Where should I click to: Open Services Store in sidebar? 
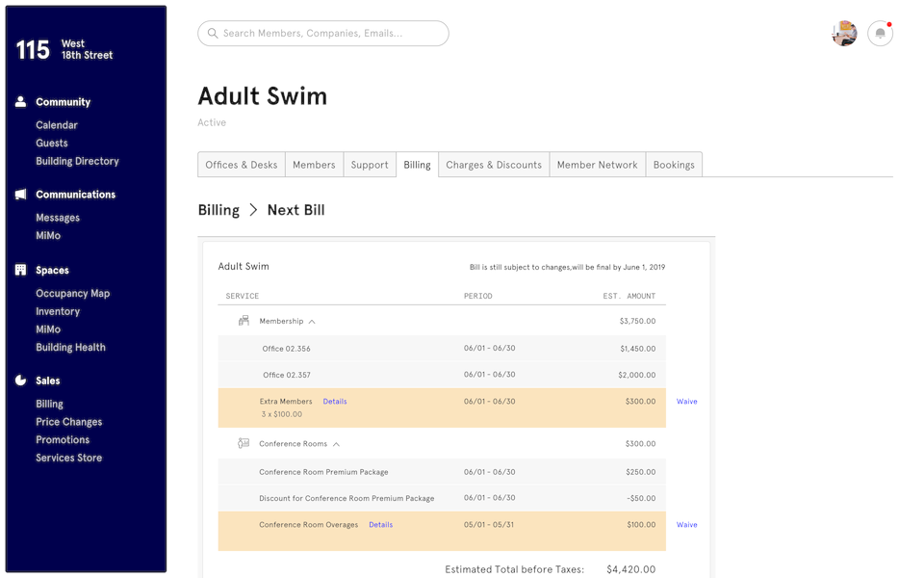tap(69, 458)
